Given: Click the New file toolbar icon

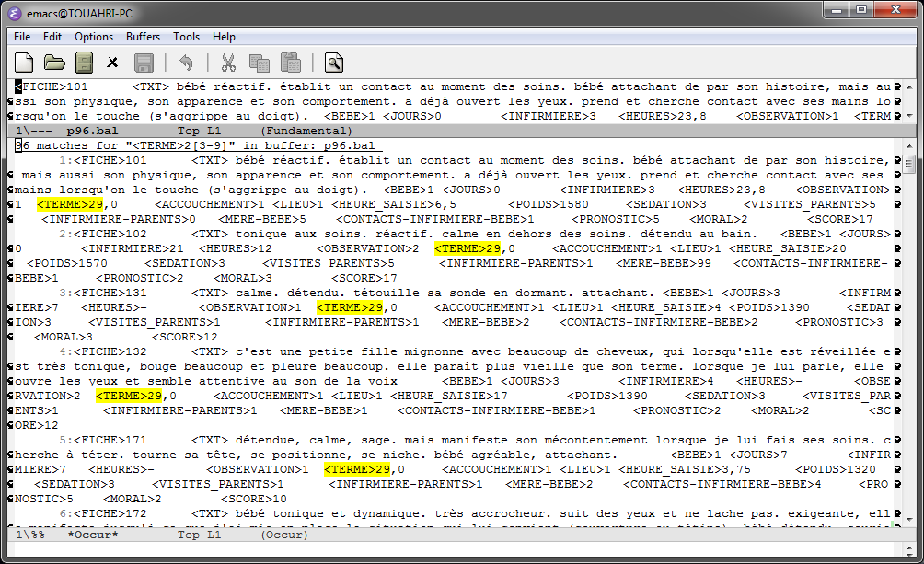Looking at the screenshot, I should point(25,63).
